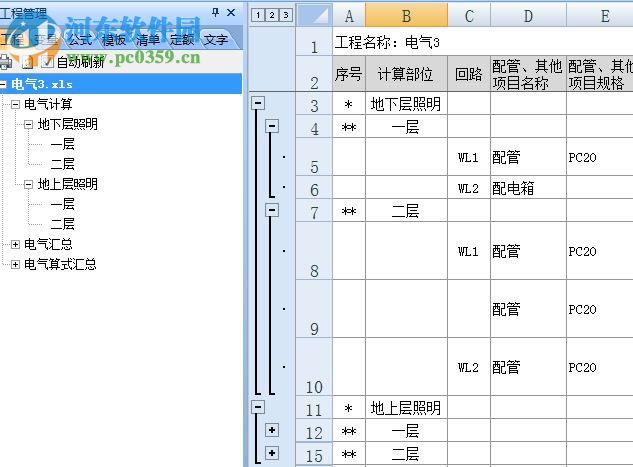Pin the 工程管理 panel with pushpin icon
This screenshot has width=633, height=467.
[216, 13]
